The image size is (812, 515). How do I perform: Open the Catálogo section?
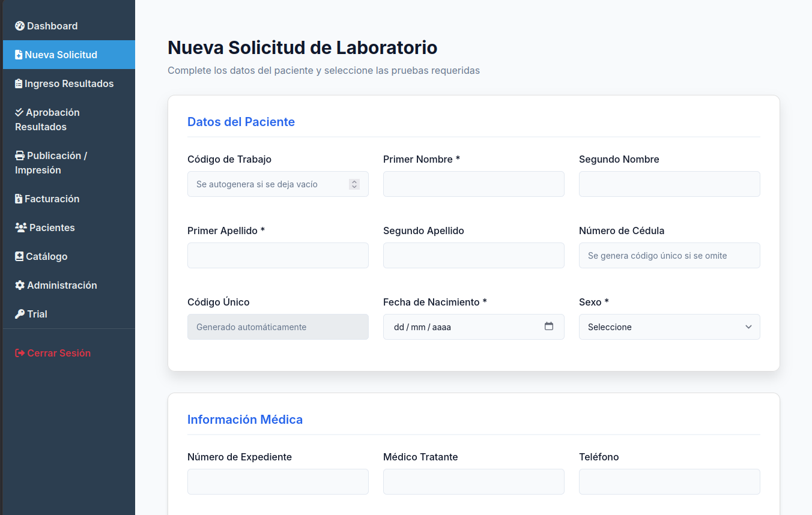(69, 256)
